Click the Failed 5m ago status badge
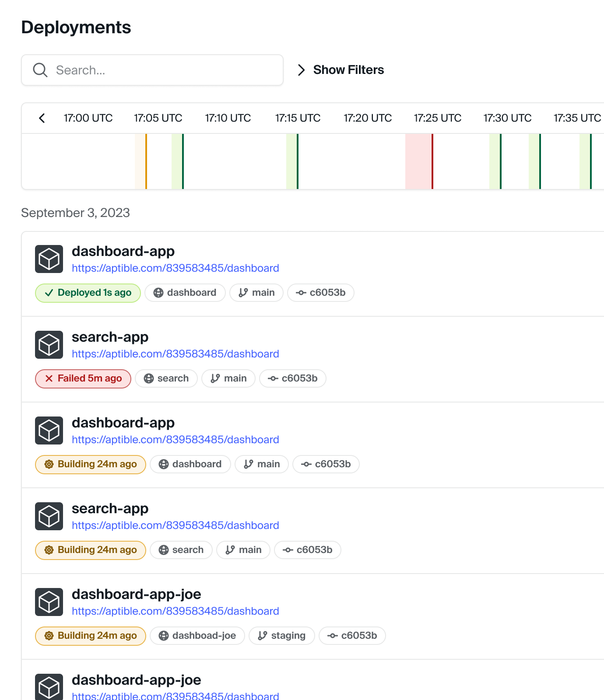This screenshot has height=700, width=604. [83, 378]
